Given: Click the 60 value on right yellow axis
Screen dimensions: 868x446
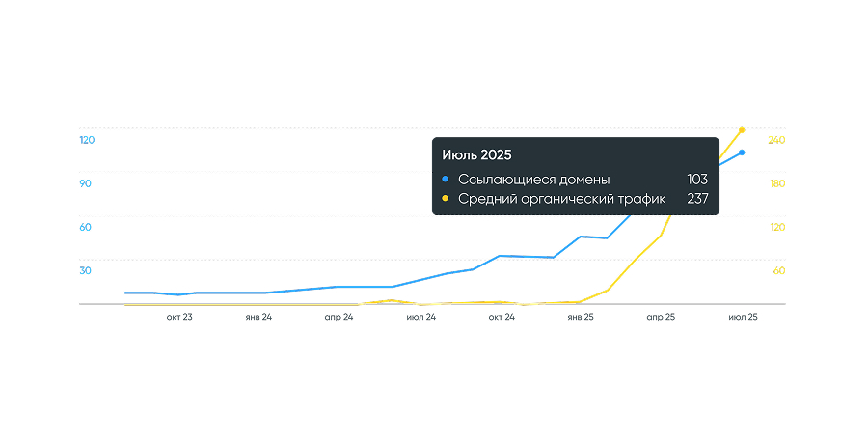Looking at the screenshot, I should pyautogui.click(x=778, y=270).
